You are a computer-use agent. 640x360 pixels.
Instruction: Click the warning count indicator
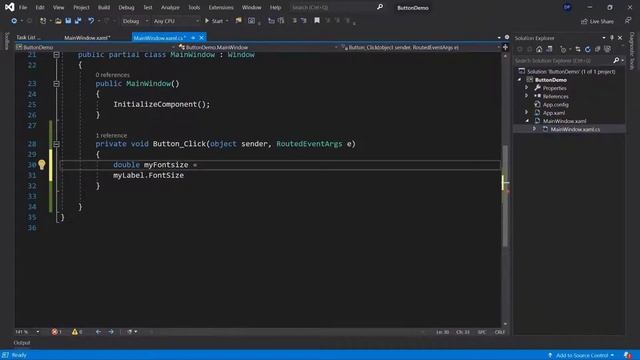tap(77, 332)
